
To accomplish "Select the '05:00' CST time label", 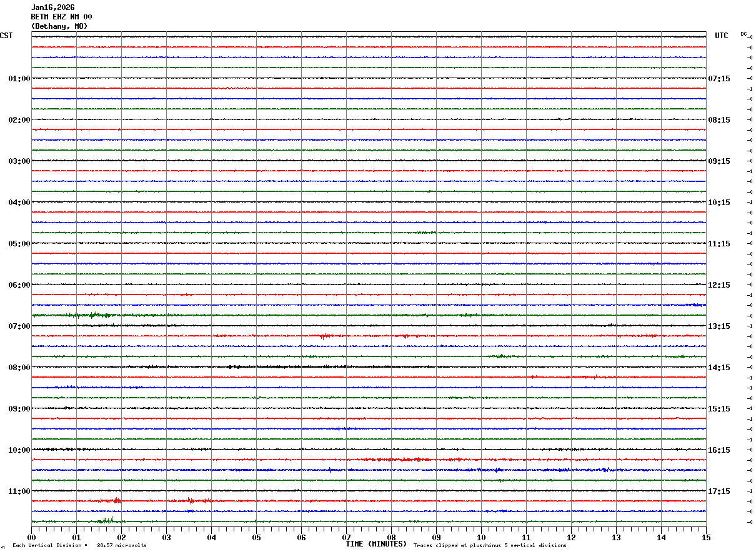I will pos(19,244).
